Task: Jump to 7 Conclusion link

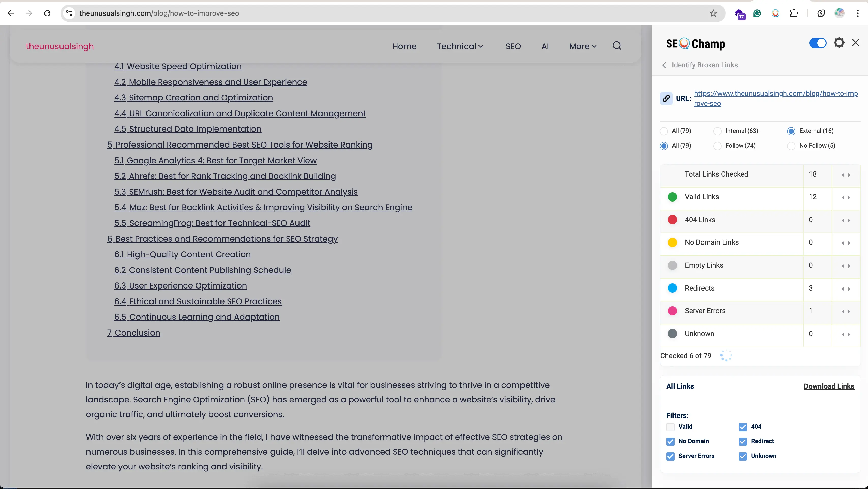Action: 133,333
